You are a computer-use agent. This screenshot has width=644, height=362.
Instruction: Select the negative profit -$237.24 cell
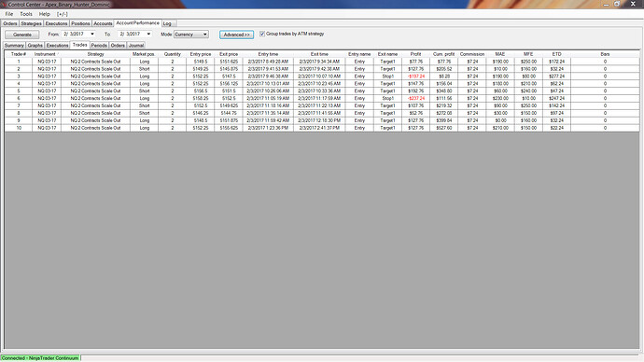[416, 99]
